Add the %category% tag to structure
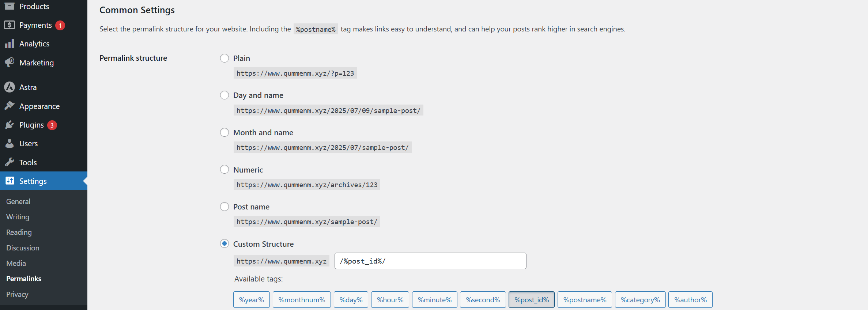Viewport: 868px width, 310px height. (x=640, y=300)
